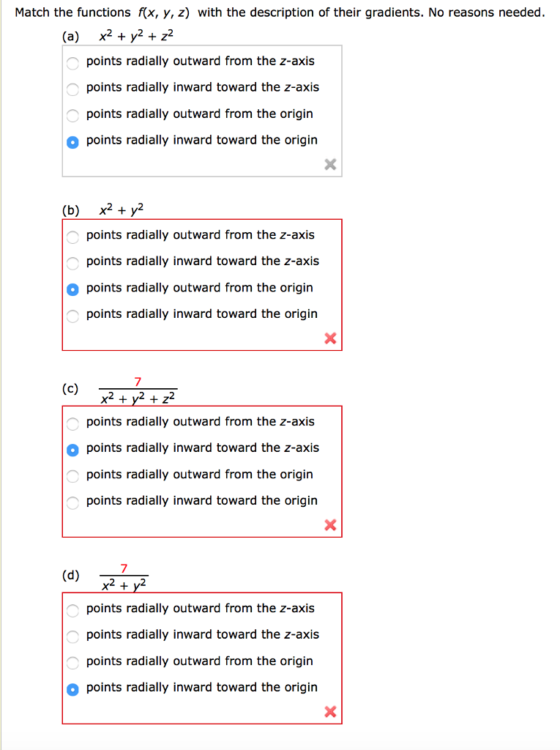Screen dimensions: 560x750
Task: Select 'points radially outward from the z-axis' for (c)
Action: click(72, 423)
